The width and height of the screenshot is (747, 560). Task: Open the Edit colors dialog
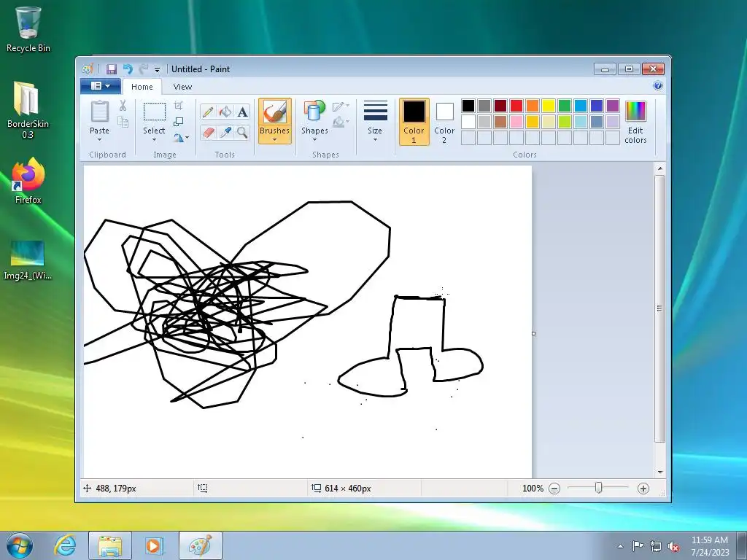pos(635,122)
